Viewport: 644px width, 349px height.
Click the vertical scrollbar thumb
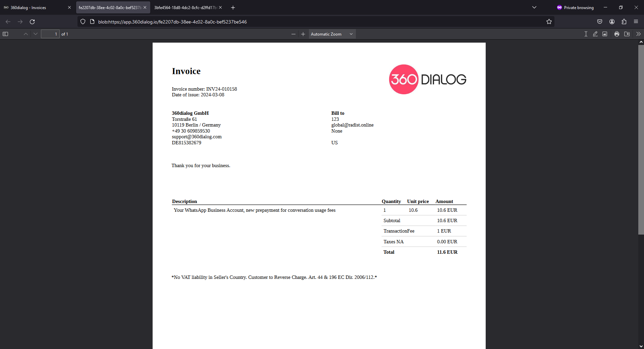tap(641, 140)
